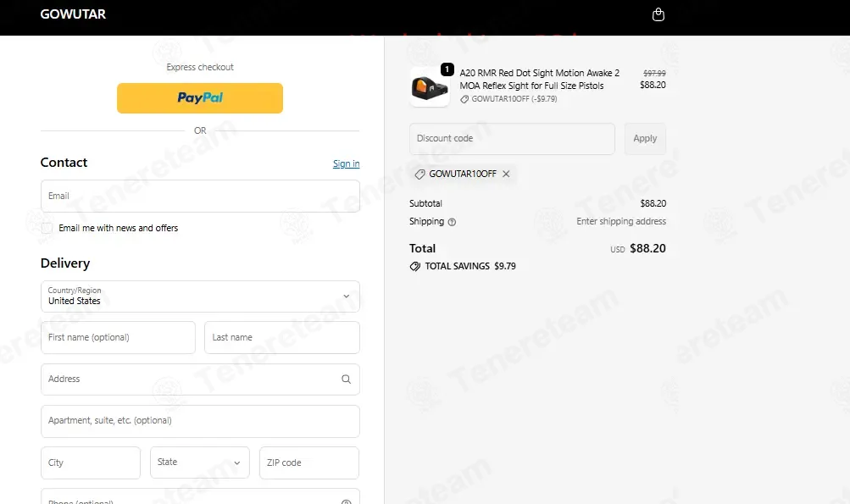The width and height of the screenshot is (850, 504).
Task: Open the shopping bag cart icon
Action: pyautogui.click(x=658, y=14)
